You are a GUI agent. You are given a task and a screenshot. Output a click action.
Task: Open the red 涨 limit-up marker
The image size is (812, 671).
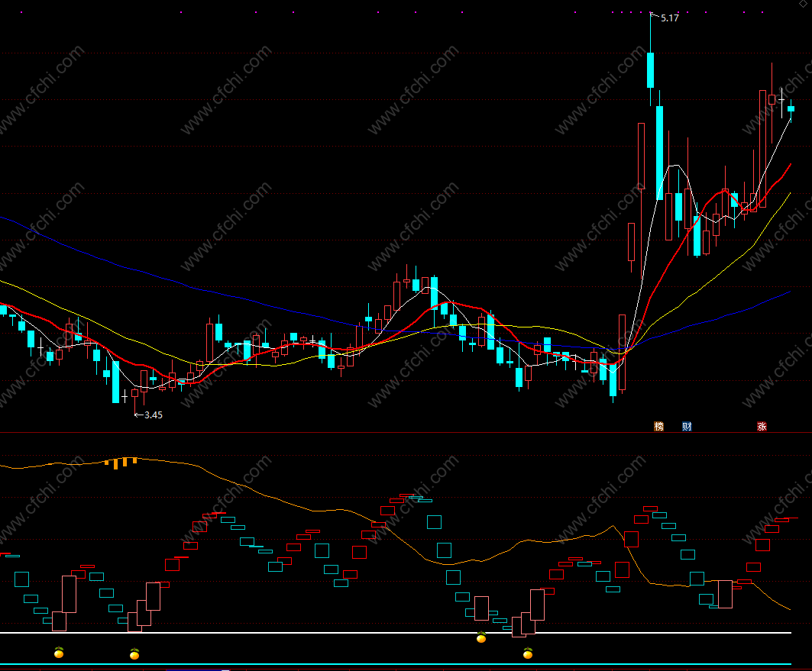click(x=762, y=426)
